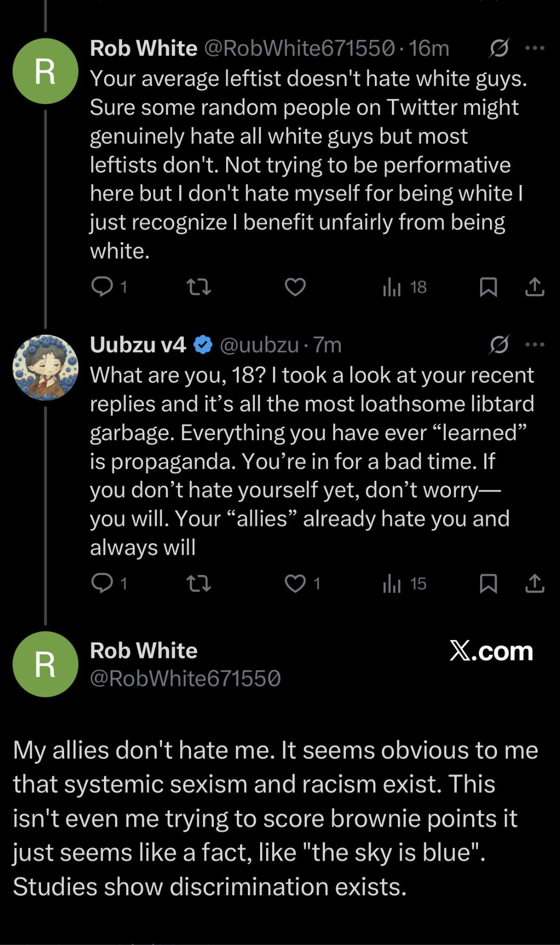
Task: Bookmark Rob White's first tweet
Action: pos(488,287)
